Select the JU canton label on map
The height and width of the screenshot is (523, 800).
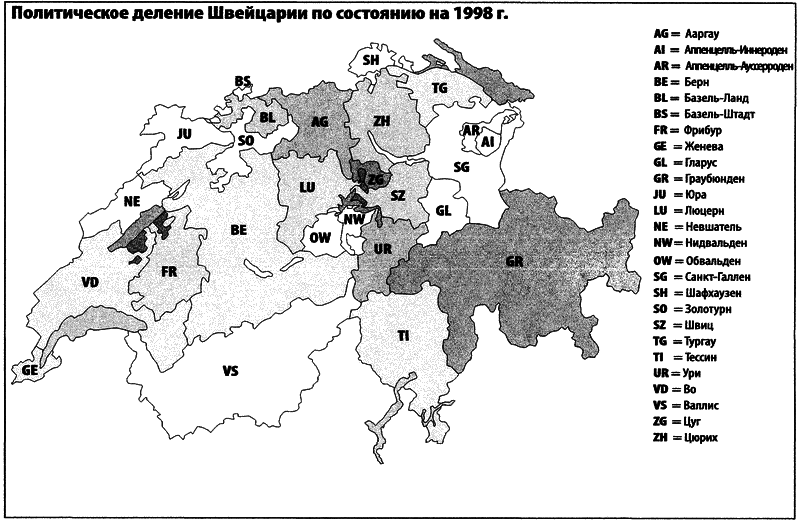point(184,134)
